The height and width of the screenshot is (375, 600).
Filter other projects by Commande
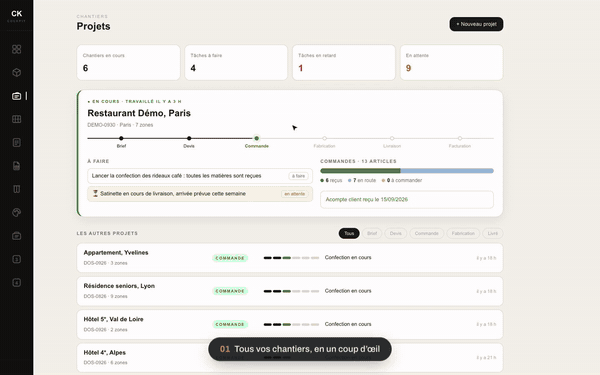coord(427,233)
